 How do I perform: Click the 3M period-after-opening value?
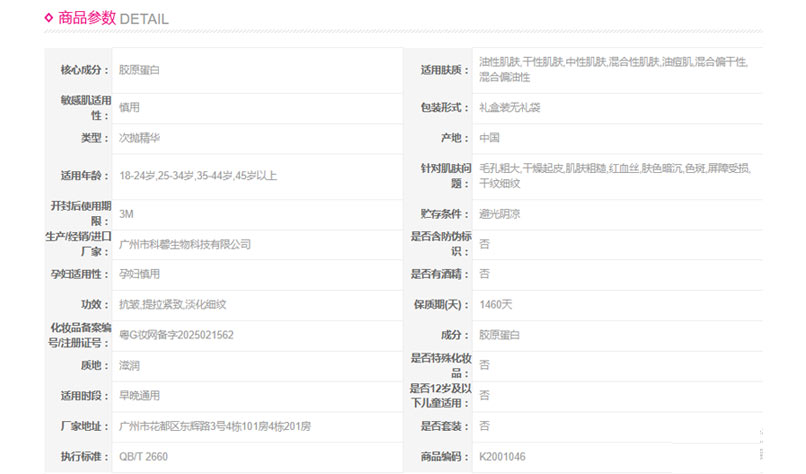126,214
